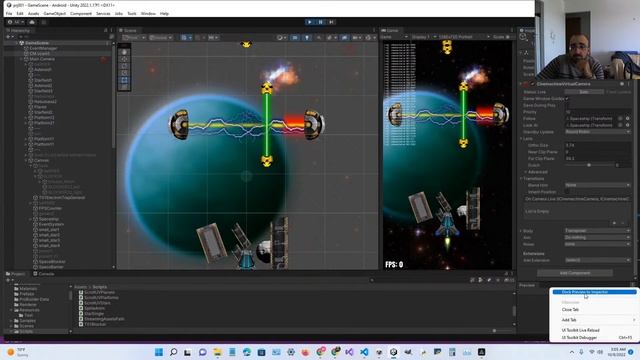Open the Pivot/Center handle position dropdown

tap(134, 38)
